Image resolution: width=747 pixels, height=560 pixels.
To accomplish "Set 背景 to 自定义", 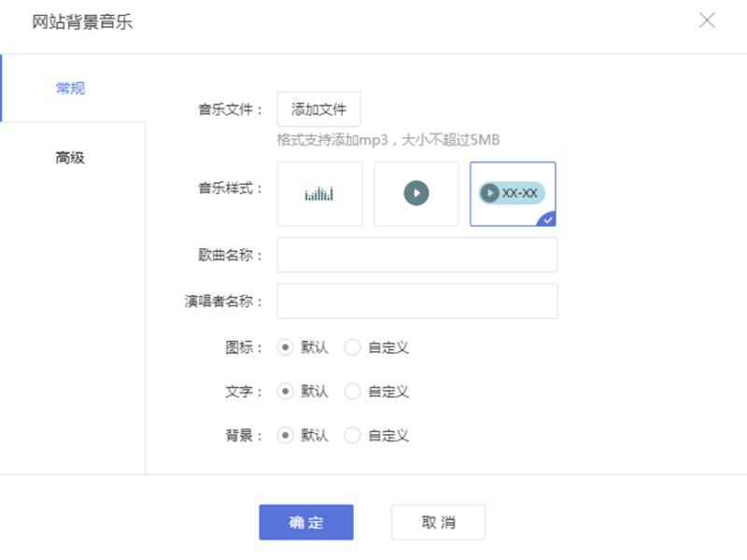I will 353,435.
